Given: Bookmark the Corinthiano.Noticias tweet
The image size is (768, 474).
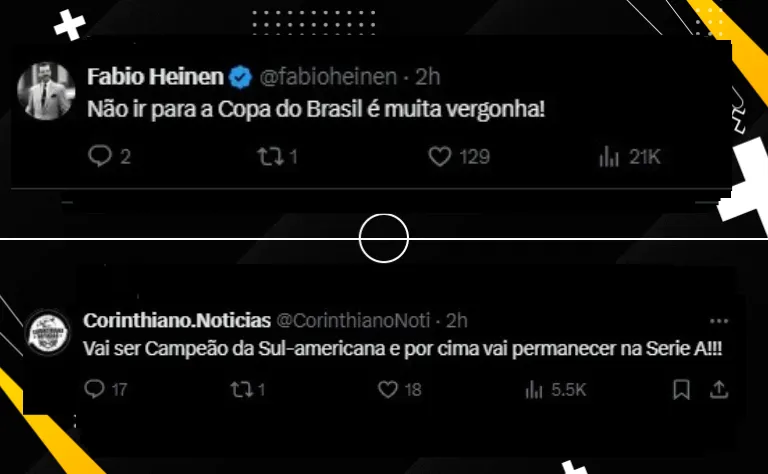Looking at the screenshot, I should click(681, 388).
